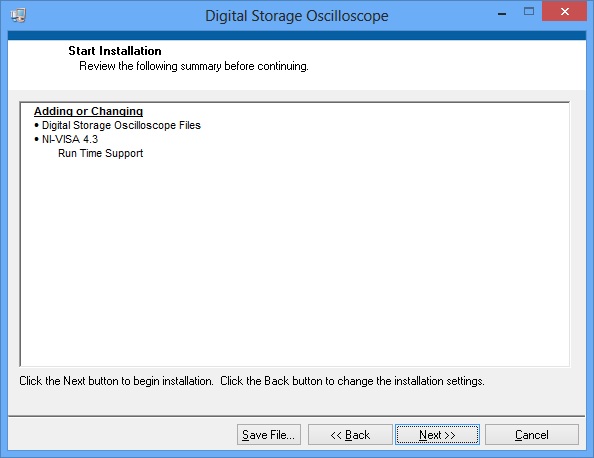Go back with the << Back button

click(350, 435)
